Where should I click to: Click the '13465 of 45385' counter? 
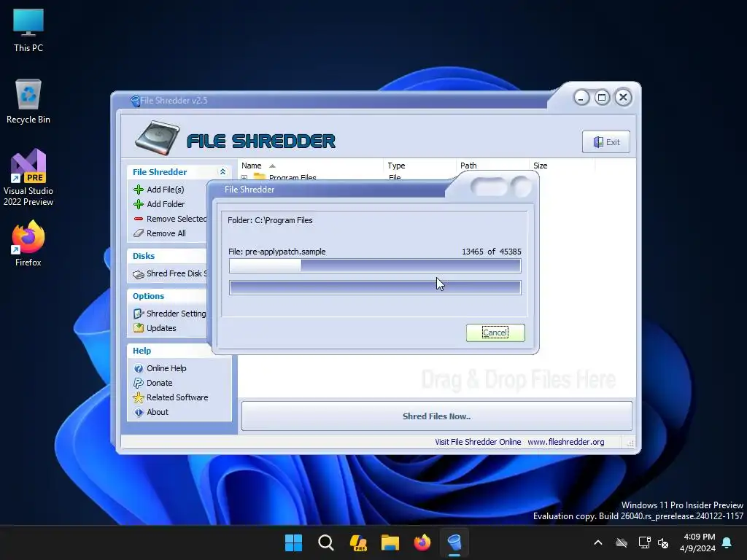pos(491,252)
